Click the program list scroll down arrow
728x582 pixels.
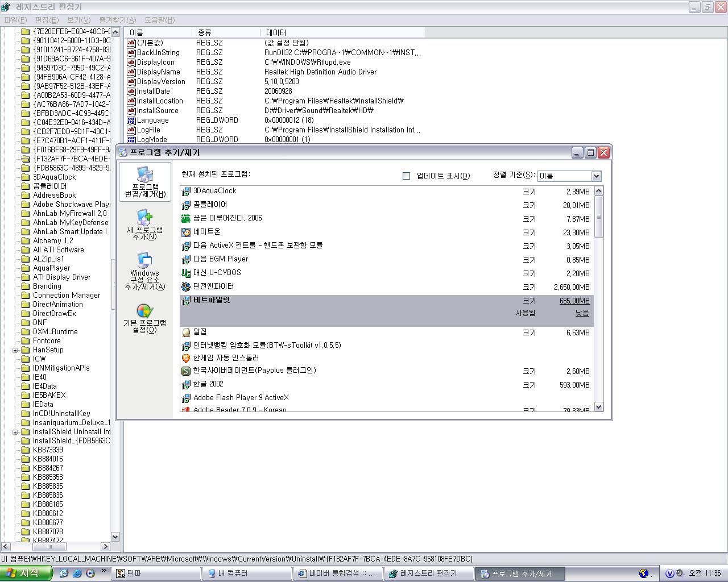pos(598,406)
